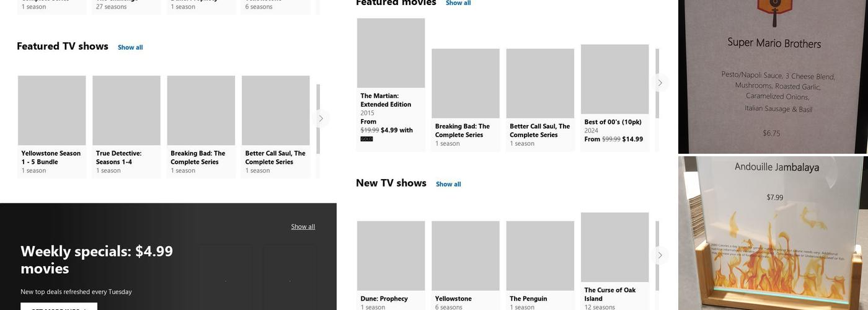Click the struck-through $99.99 original price
Image resolution: width=868 pixels, height=310 pixels.
(611, 139)
